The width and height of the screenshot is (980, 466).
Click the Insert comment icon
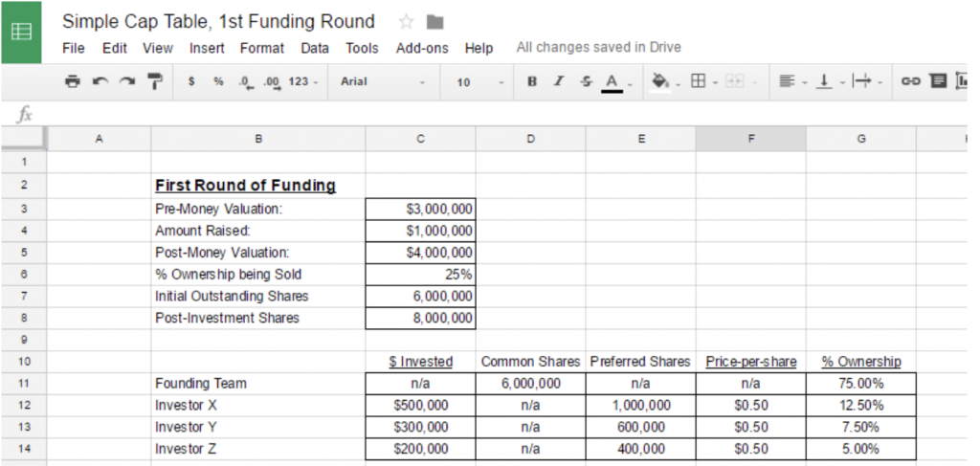click(938, 82)
